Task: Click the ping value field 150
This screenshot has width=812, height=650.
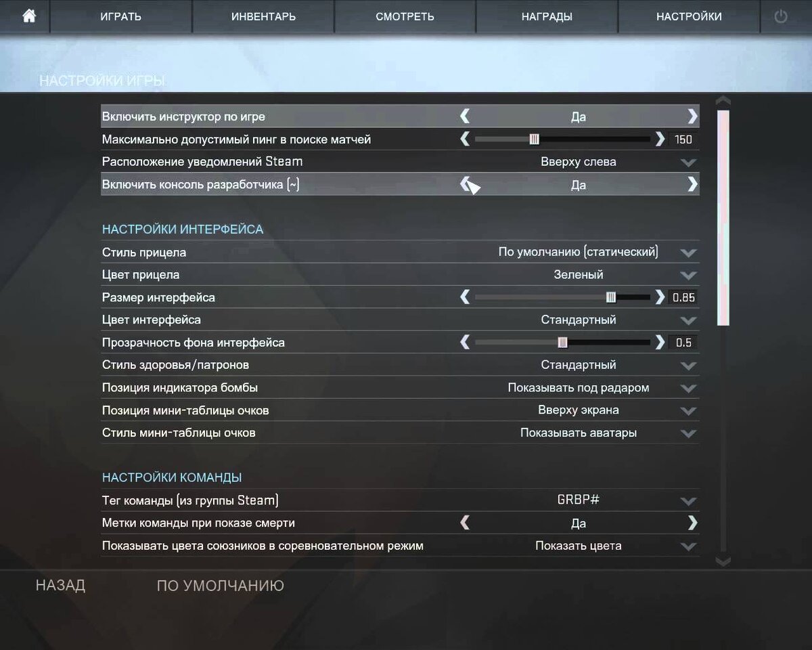Action: point(683,139)
